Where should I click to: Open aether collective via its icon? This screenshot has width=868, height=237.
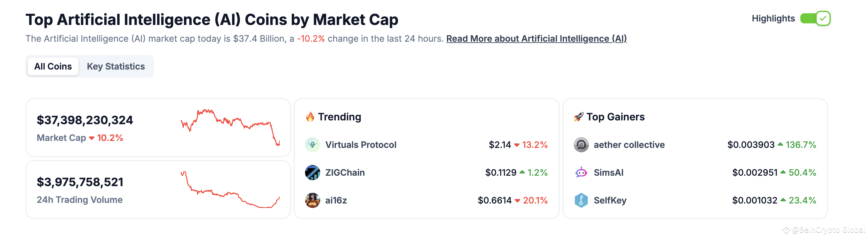(581, 145)
